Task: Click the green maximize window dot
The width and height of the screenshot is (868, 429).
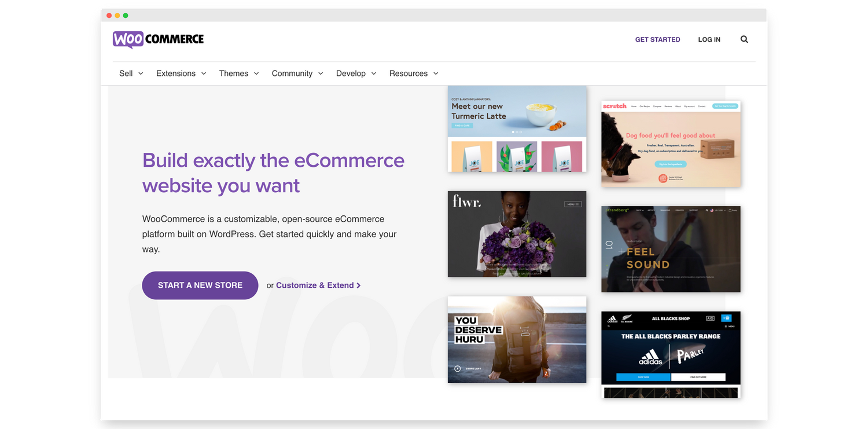Action: [x=126, y=16]
